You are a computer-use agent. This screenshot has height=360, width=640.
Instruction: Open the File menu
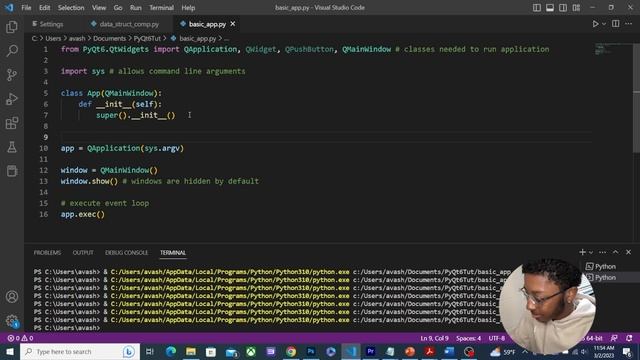point(26,8)
